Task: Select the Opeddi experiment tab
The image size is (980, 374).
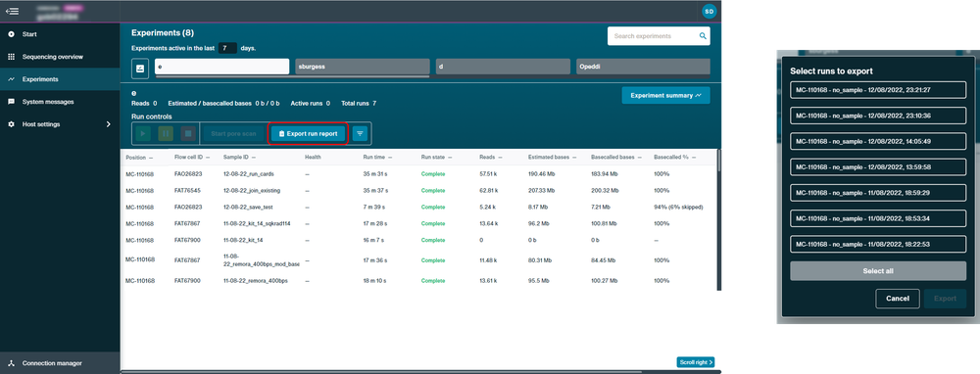Action: tap(643, 67)
